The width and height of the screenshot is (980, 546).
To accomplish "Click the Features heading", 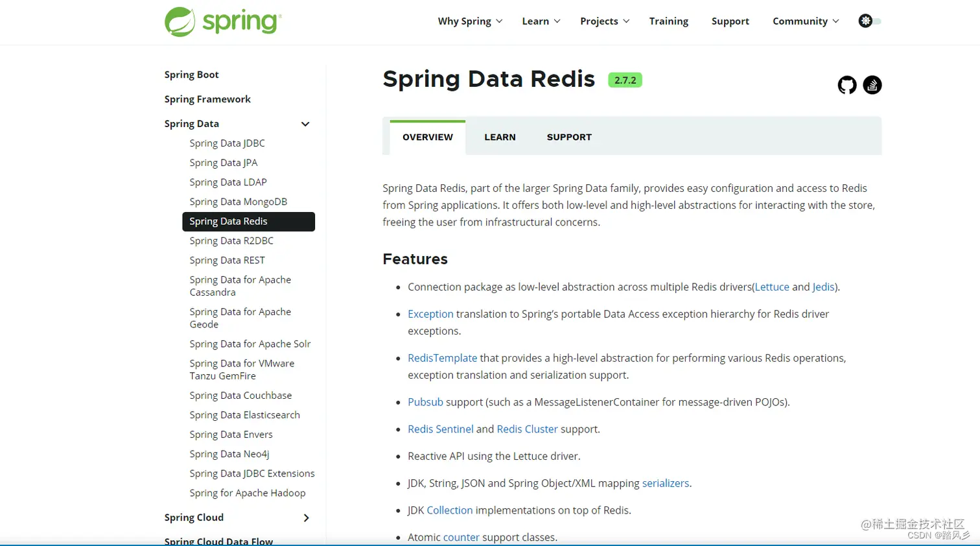I will coord(415,259).
